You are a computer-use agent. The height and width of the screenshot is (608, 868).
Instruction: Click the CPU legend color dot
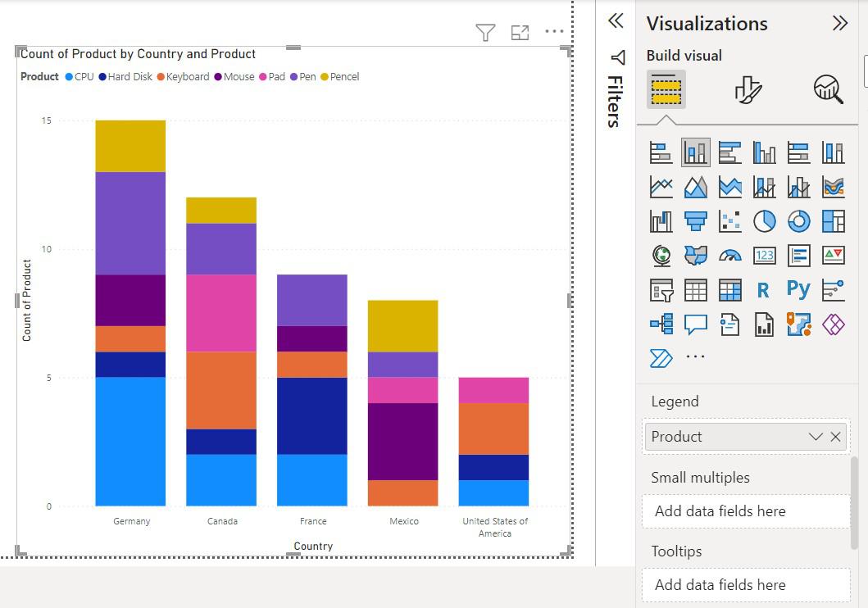pos(69,77)
